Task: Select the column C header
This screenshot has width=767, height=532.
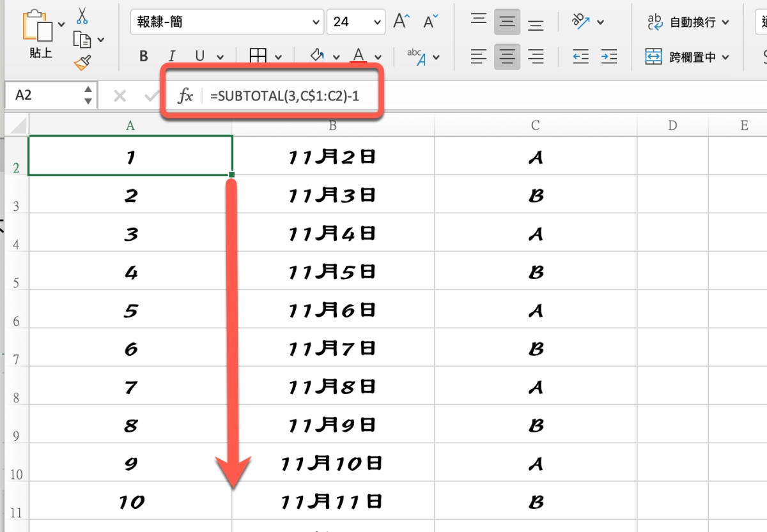Action: 536,125
